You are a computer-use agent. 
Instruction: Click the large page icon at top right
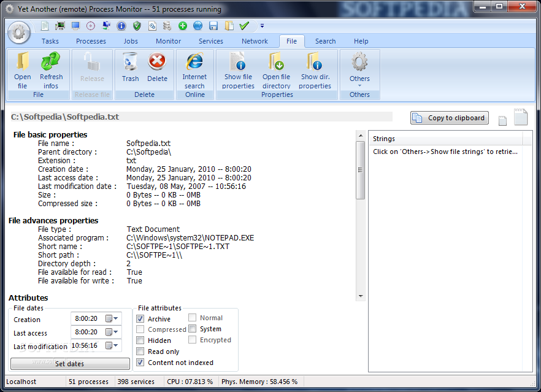click(521, 117)
